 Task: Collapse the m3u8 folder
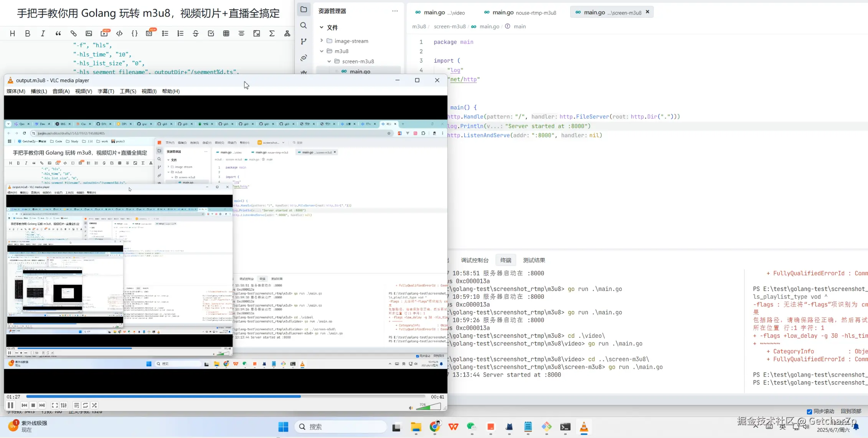(322, 51)
